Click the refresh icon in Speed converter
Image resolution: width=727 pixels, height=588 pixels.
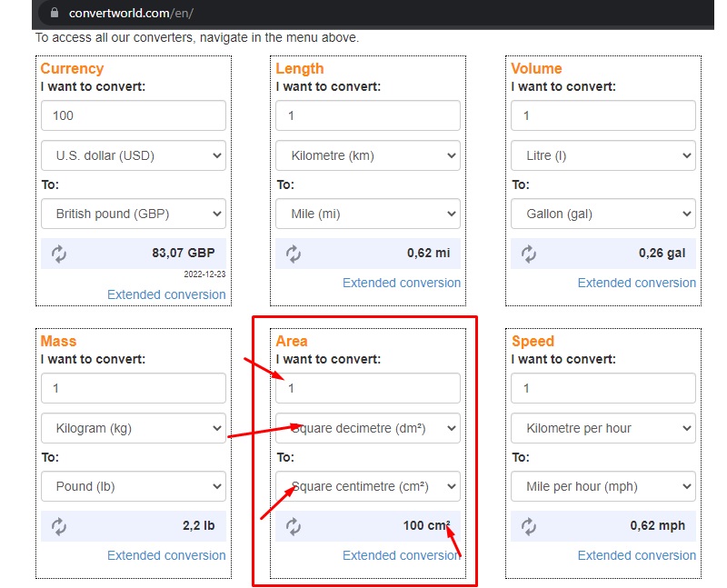[x=528, y=525]
